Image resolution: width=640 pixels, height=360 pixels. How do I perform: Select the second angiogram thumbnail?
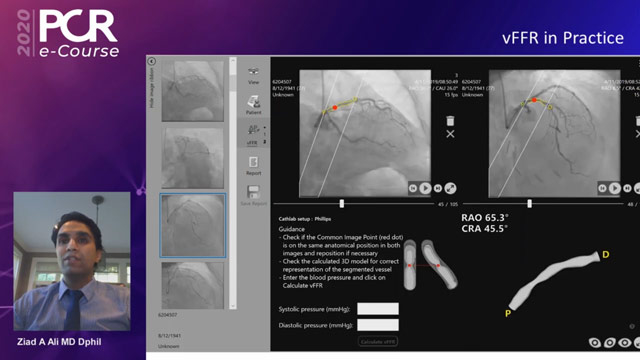[193, 158]
